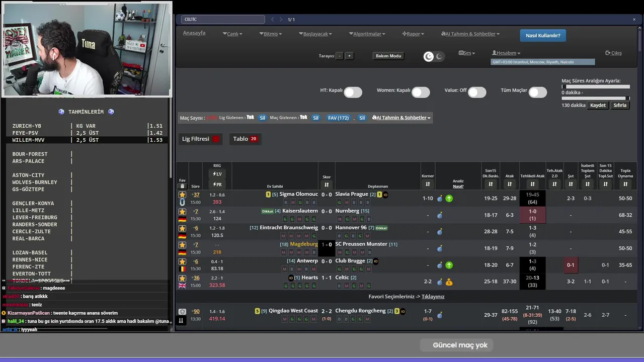The width and height of the screenshot is (644, 362).
Task: Click the favorite star for Hearts row
Action: click(x=182, y=278)
